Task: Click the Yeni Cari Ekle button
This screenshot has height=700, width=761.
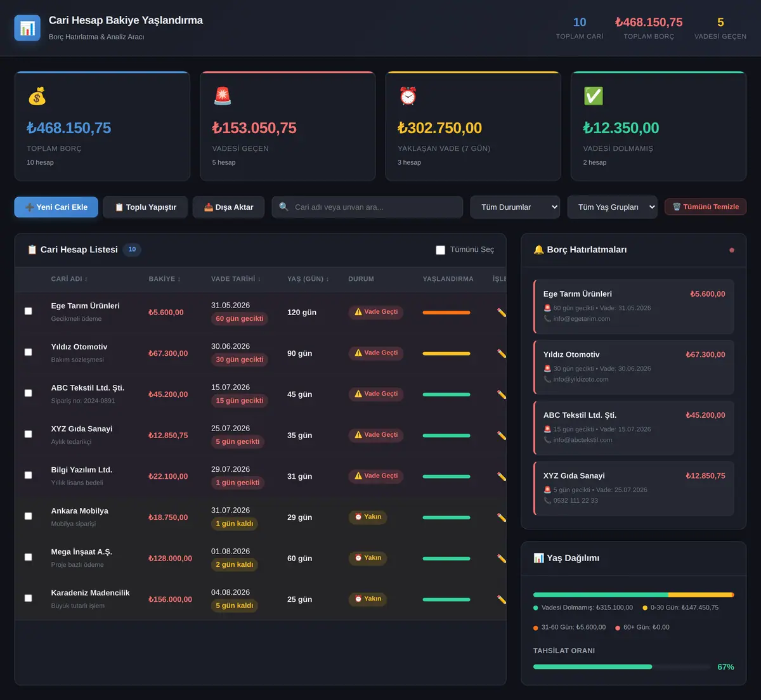Action: (56, 207)
